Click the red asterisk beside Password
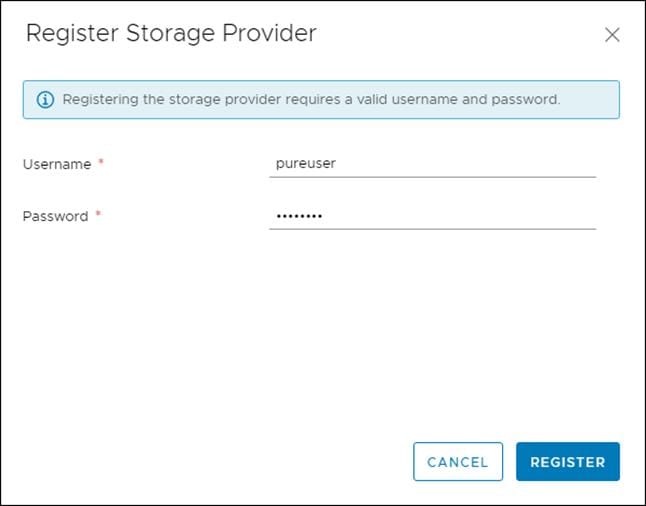 click(x=98, y=216)
